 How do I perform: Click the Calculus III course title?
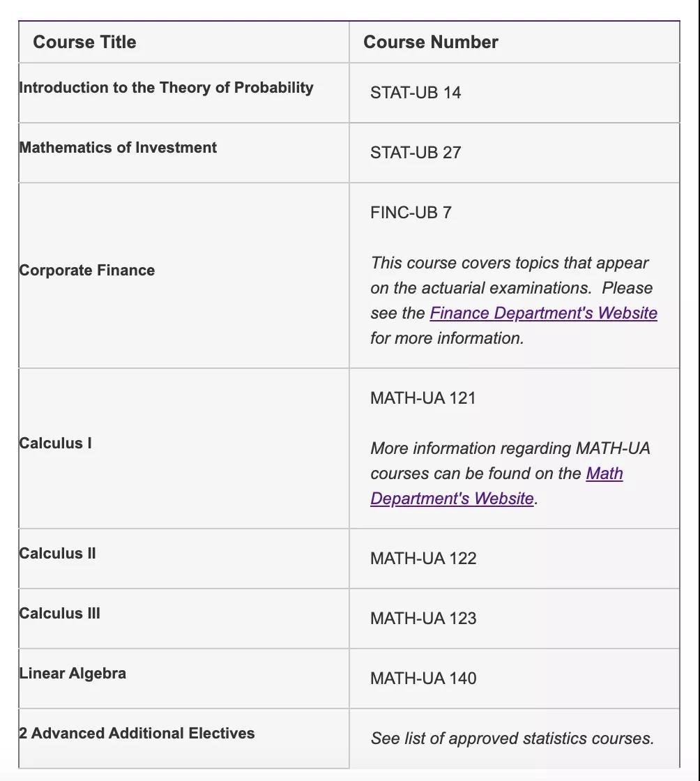(x=60, y=614)
